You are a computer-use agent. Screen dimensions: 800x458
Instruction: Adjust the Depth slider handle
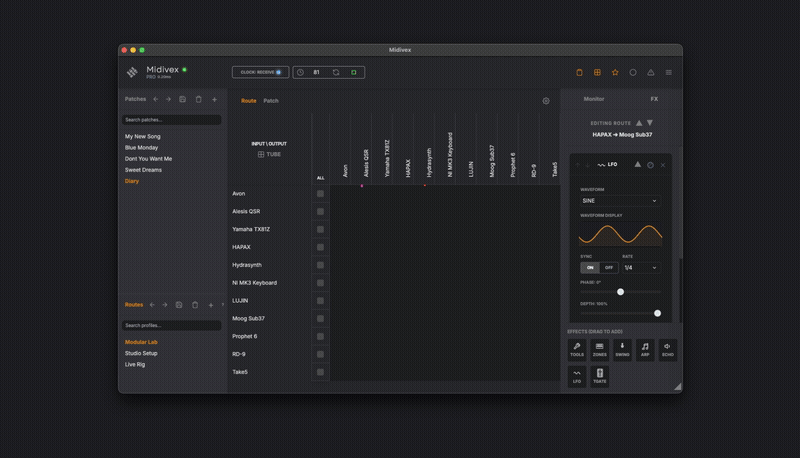(x=657, y=313)
